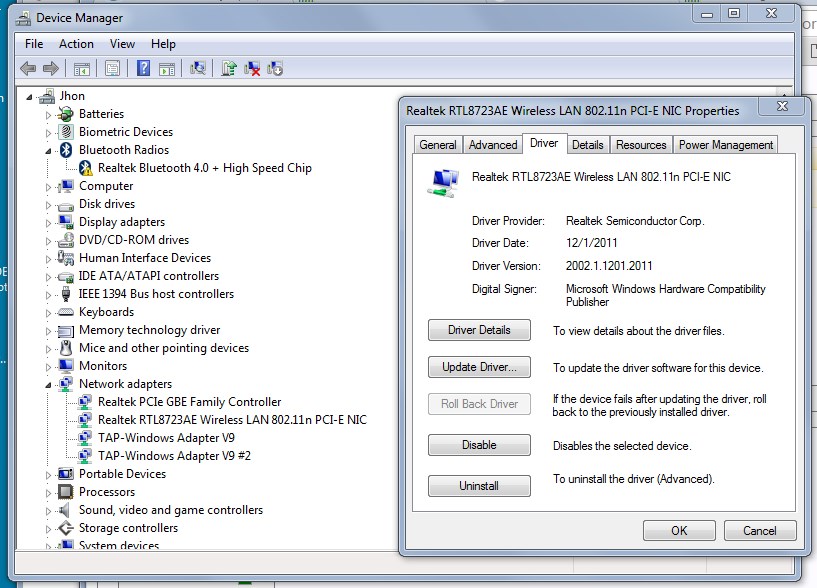817x588 pixels.
Task: Click the Bluetooth Radios icon
Action: (66, 150)
